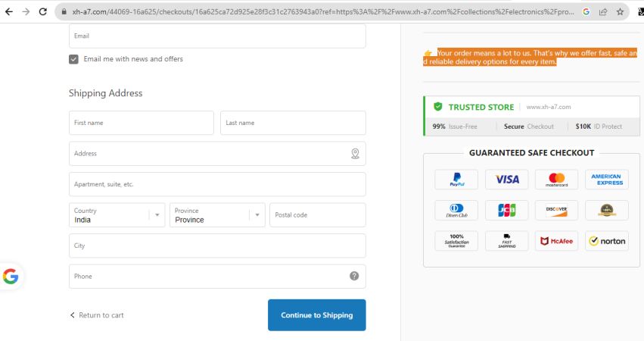The height and width of the screenshot is (341, 644).
Task: Click the Norton security badge
Action: (606, 241)
